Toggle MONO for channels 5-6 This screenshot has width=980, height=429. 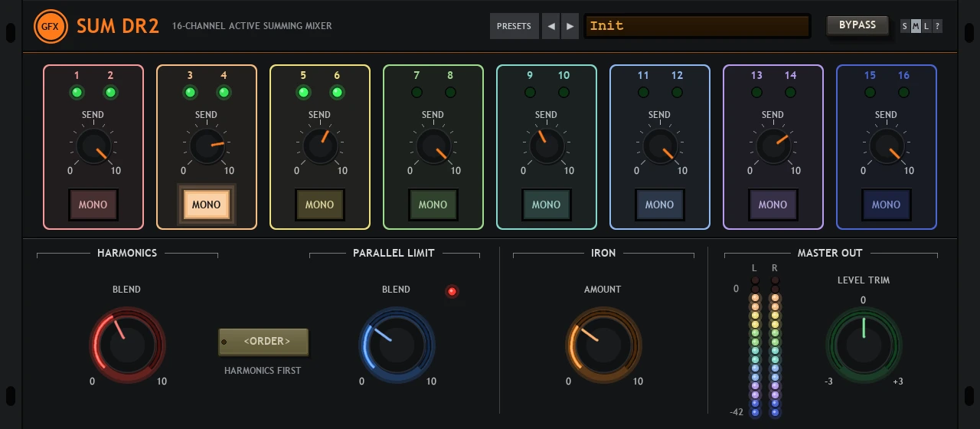tap(319, 205)
